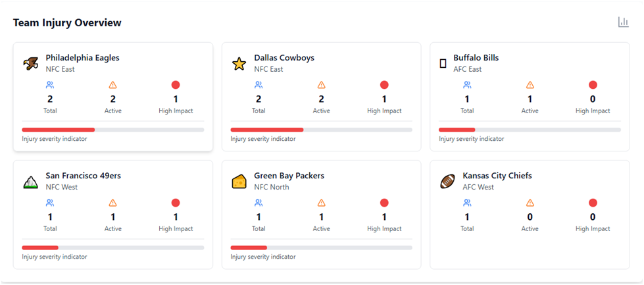Click the San Francisco 49ers injury severity bar
This screenshot has height=285, width=644.
[x=113, y=247]
